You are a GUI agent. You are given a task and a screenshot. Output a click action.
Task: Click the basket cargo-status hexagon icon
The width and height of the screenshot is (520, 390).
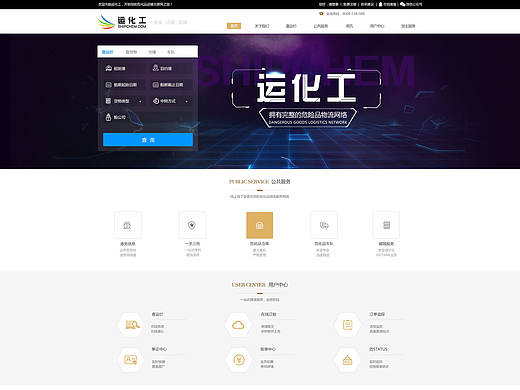coord(348,360)
